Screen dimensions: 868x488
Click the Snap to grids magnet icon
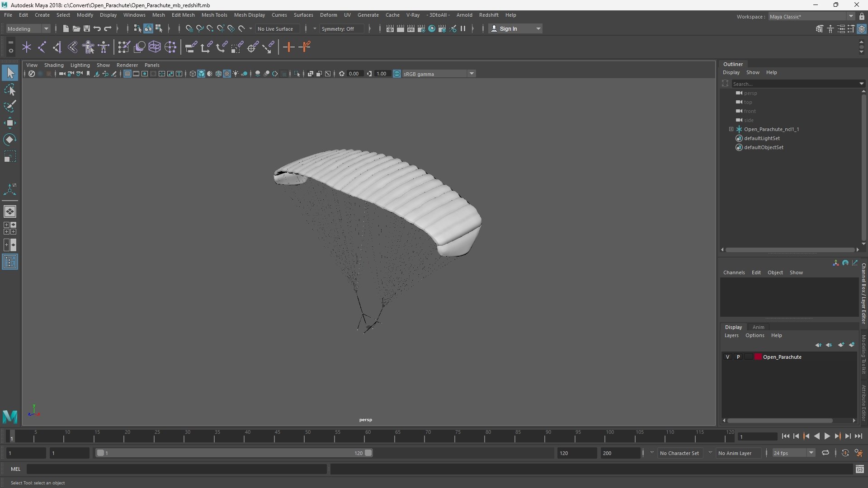(x=189, y=28)
